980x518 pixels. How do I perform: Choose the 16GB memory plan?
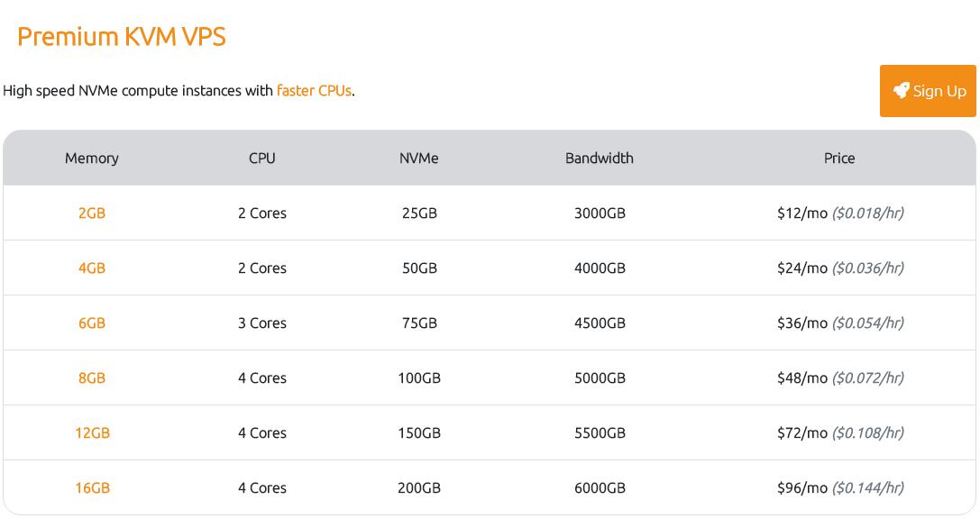92,488
